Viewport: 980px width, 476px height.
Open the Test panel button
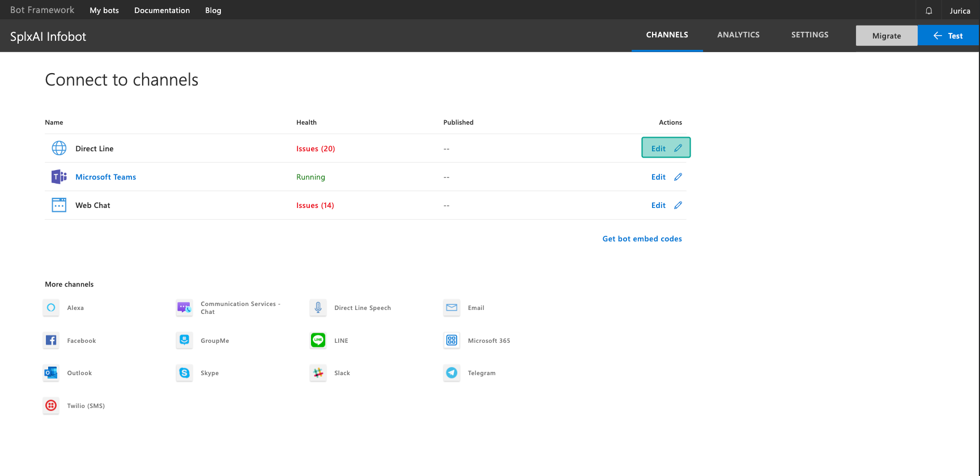tap(948, 36)
